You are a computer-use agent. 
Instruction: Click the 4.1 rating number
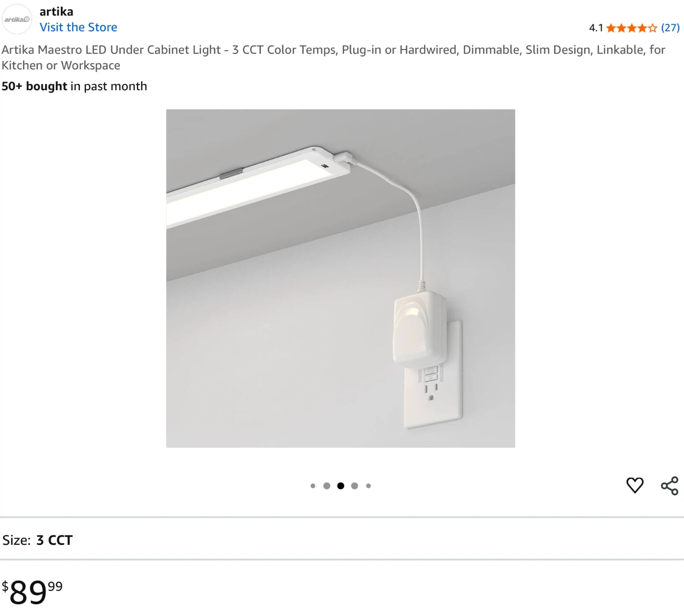click(596, 28)
